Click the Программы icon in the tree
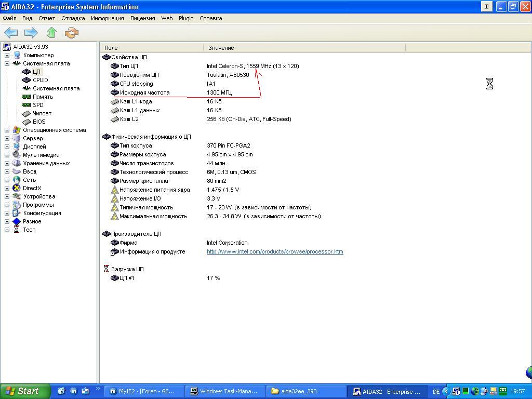This screenshot has width=532, height=399. pos(17,205)
